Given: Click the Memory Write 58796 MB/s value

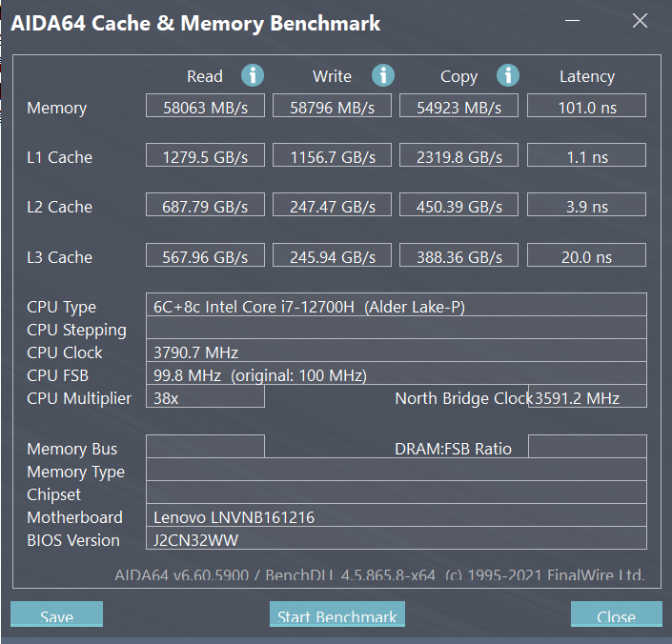Looking at the screenshot, I should click(x=332, y=107).
